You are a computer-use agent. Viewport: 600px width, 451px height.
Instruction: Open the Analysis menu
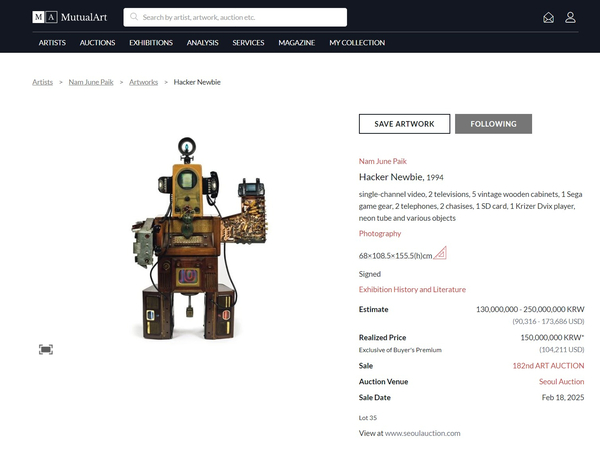(x=202, y=43)
